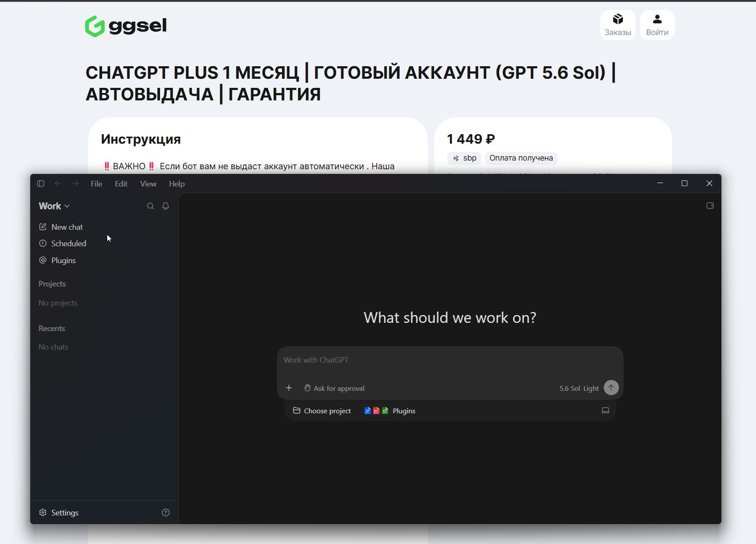Focus the Work with ChatGPT input
The image size is (756, 544).
[450, 360]
